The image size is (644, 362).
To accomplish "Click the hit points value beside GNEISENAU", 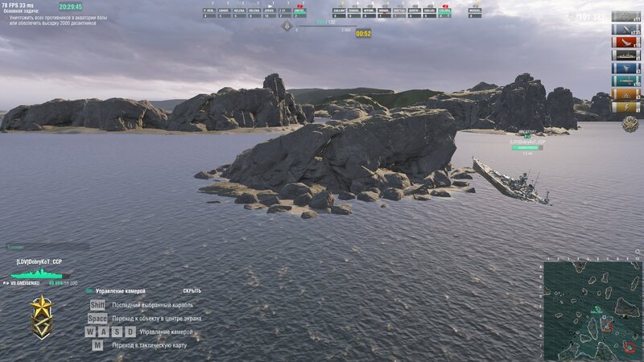I will [63, 283].
